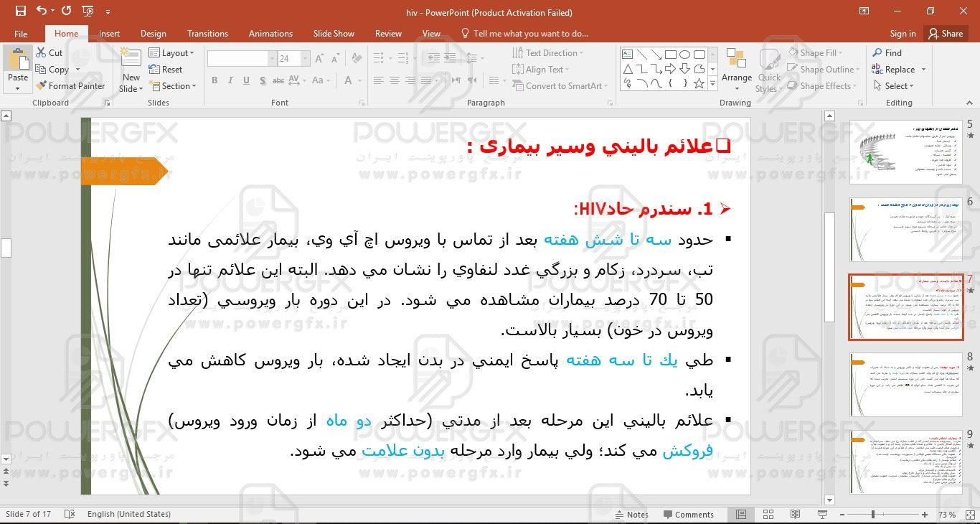Screen dimensions: 980x524
Task: Click the Share button
Action: (944, 34)
